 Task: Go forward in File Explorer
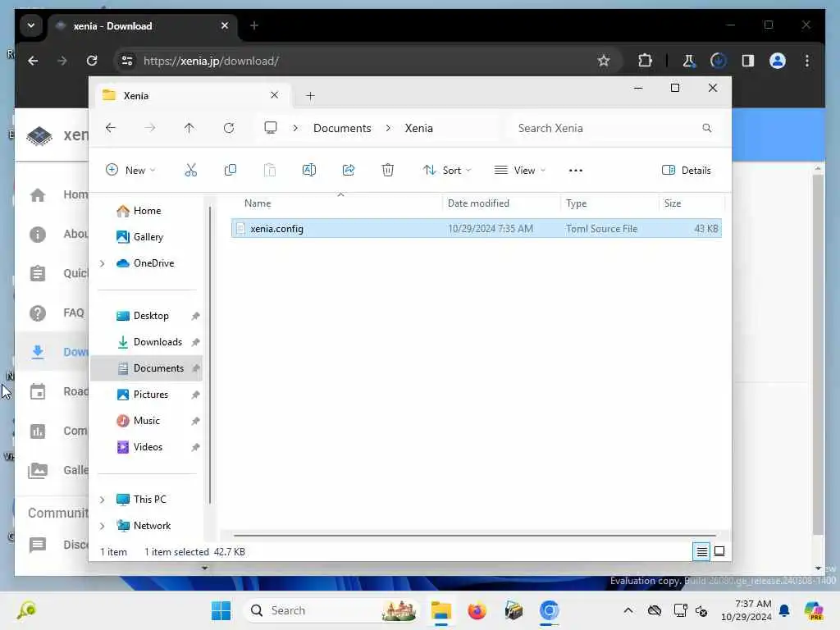pos(150,128)
